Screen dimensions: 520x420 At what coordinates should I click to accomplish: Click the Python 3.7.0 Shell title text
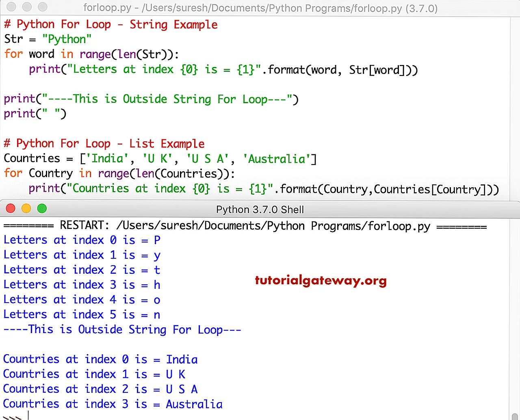coord(260,210)
